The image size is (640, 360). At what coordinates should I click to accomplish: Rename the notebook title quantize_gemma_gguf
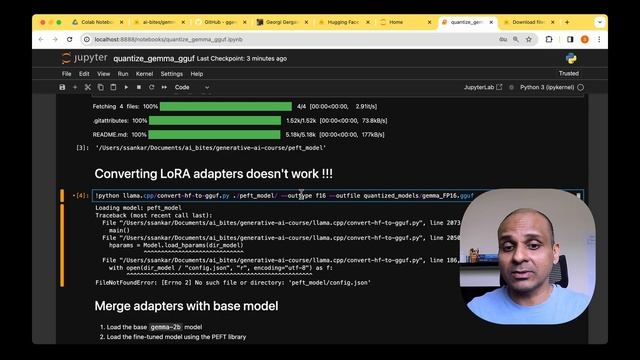coord(154,59)
